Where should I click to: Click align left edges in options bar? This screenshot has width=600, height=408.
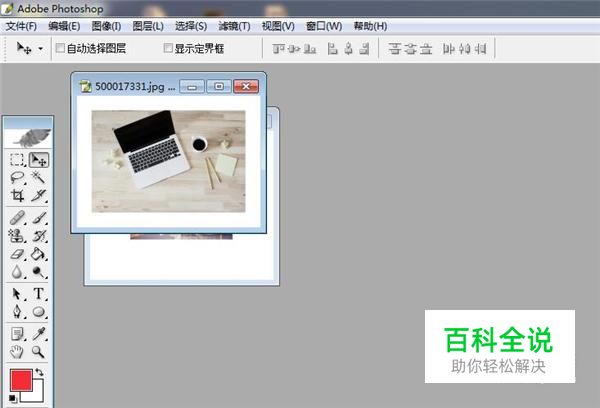click(333, 49)
